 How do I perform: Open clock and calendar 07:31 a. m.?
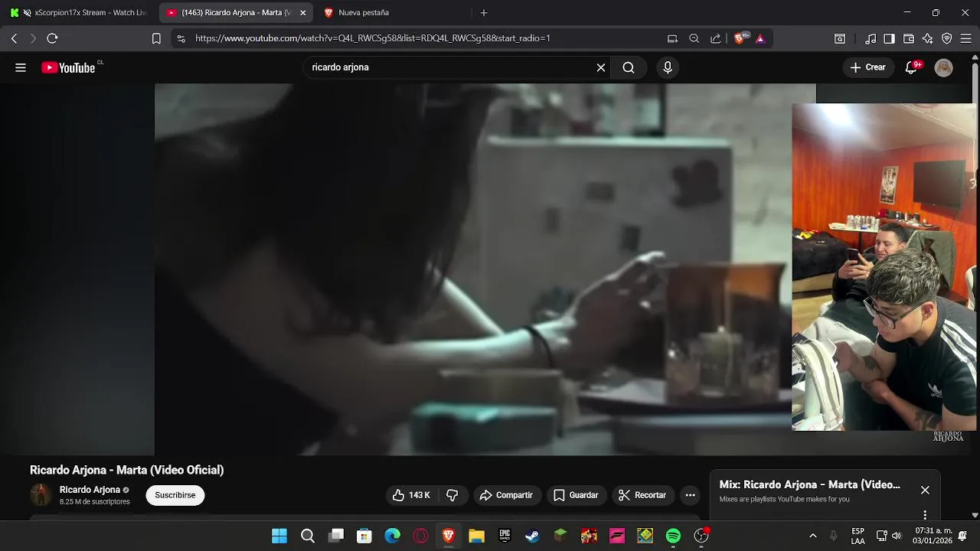(933, 536)
